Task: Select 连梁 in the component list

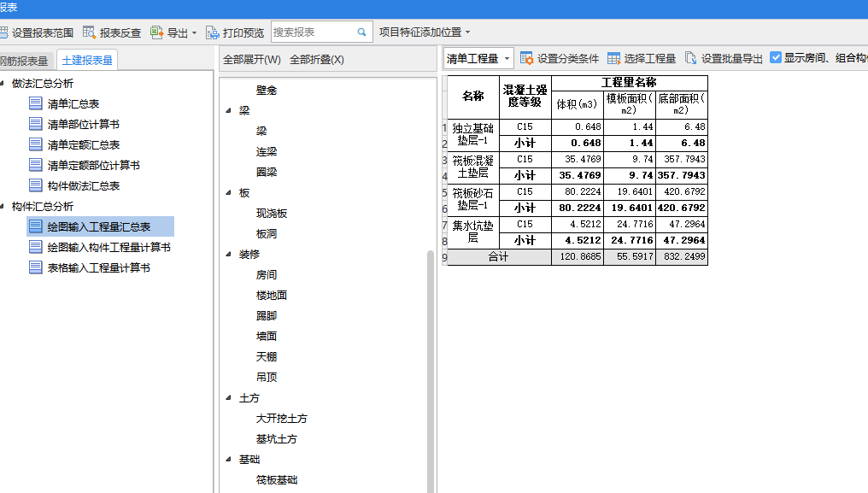Action: [267, 151]
